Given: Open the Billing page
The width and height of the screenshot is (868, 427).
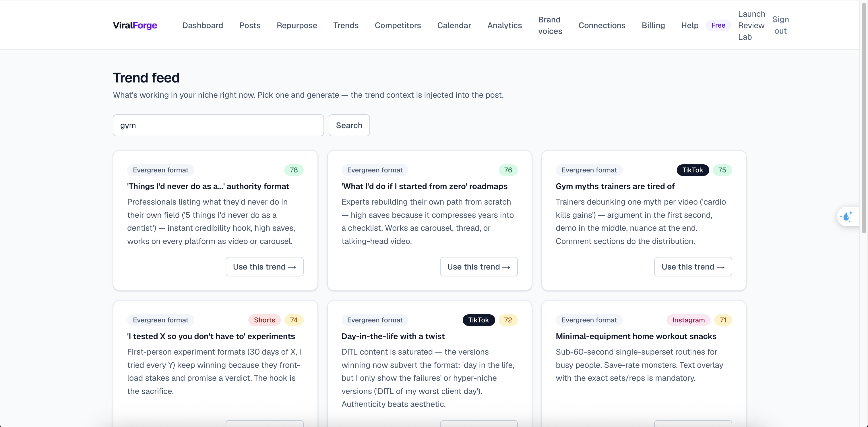Looking at the screenshot, I should point(653,25).
